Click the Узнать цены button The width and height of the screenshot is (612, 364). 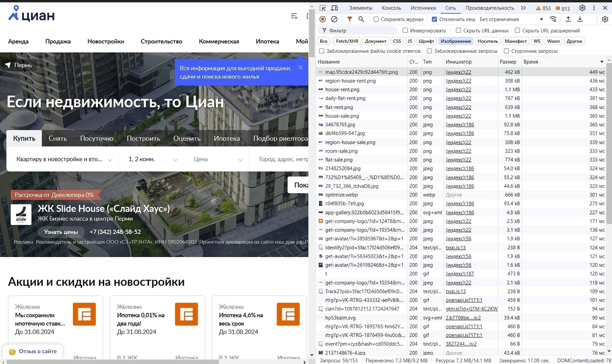tap(61, 232)
